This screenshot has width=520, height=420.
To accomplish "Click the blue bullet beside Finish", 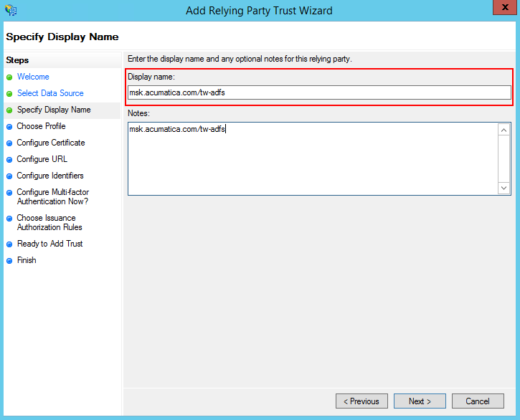I will pyautogui.click(x=9, y=261).
